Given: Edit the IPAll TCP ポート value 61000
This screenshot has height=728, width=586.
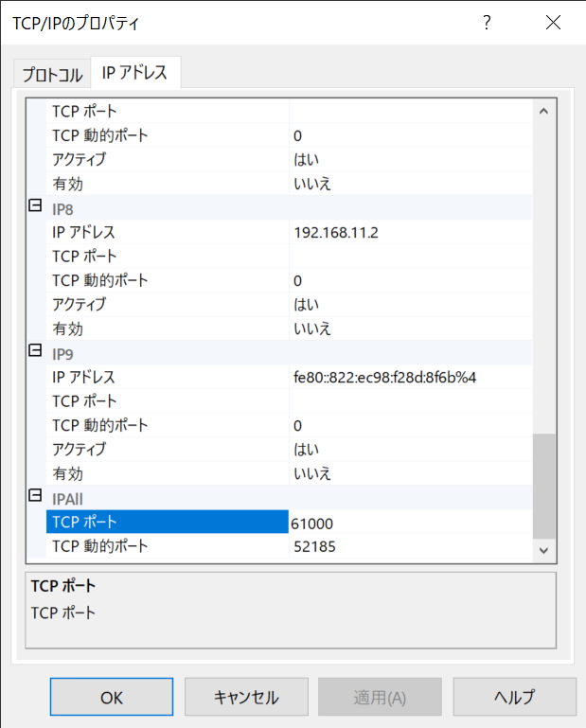Looking at the screenshot, I should point(407,523).
